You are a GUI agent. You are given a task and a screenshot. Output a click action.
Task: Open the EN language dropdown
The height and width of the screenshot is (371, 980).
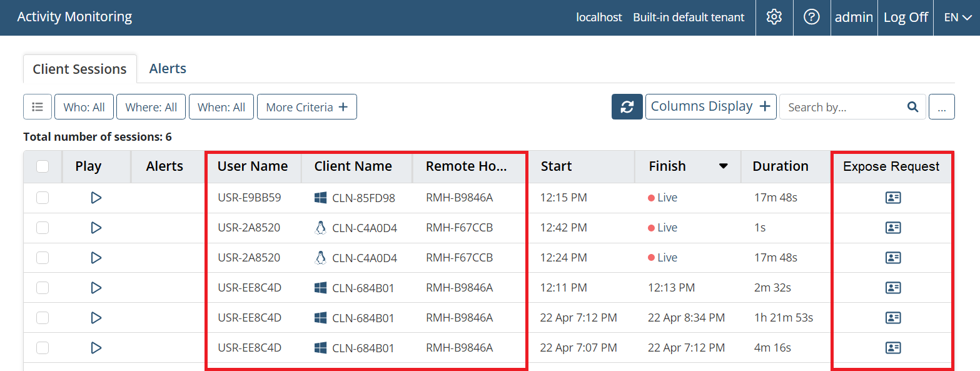tap(957, 18)
